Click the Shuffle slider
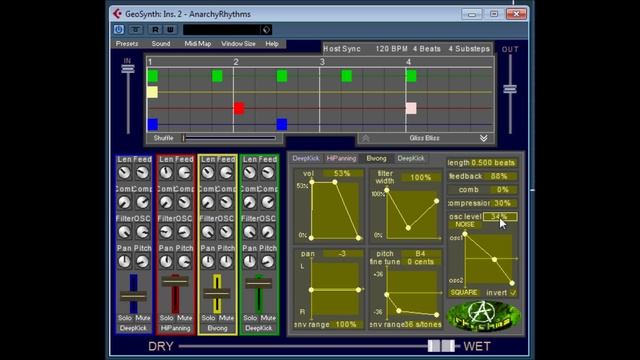 230,138
